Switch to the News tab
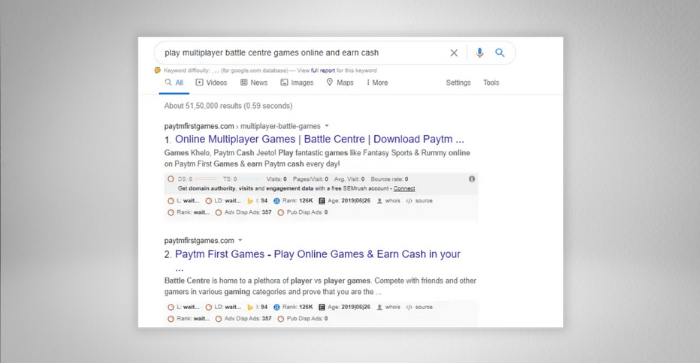This screenshot has height=363, width=700. [x=254, y=83]
